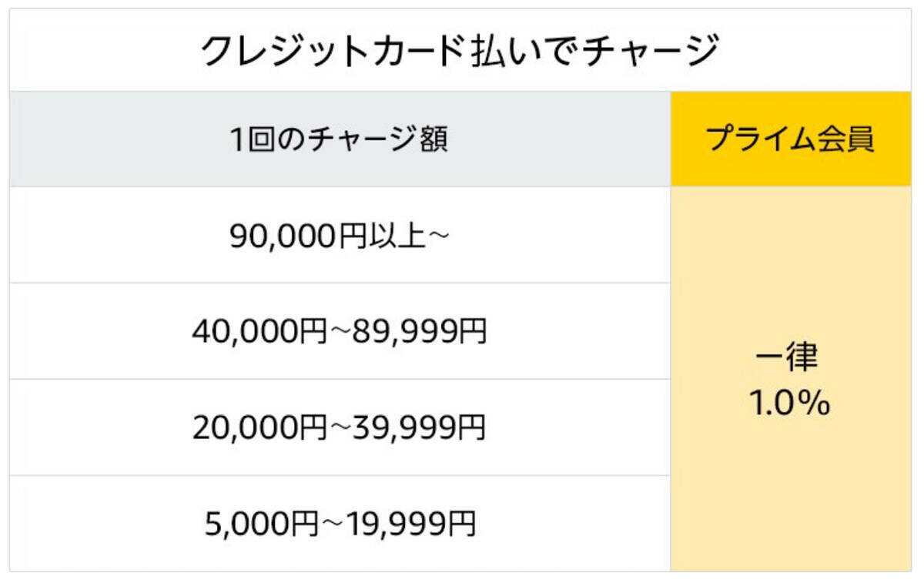Click the 40,000円 lower bound
This screenshot has width=924, height=583.
click(260, 332)
